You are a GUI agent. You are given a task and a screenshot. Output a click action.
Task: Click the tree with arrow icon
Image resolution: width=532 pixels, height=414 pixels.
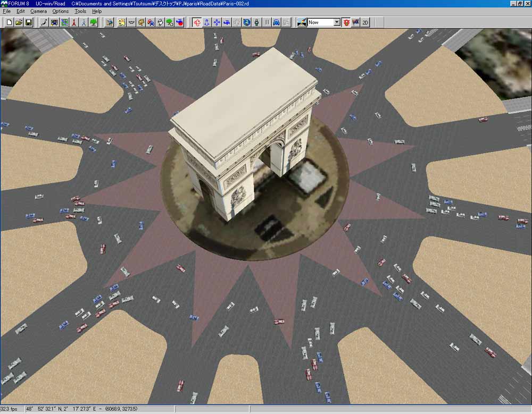[x=170, y=22]
